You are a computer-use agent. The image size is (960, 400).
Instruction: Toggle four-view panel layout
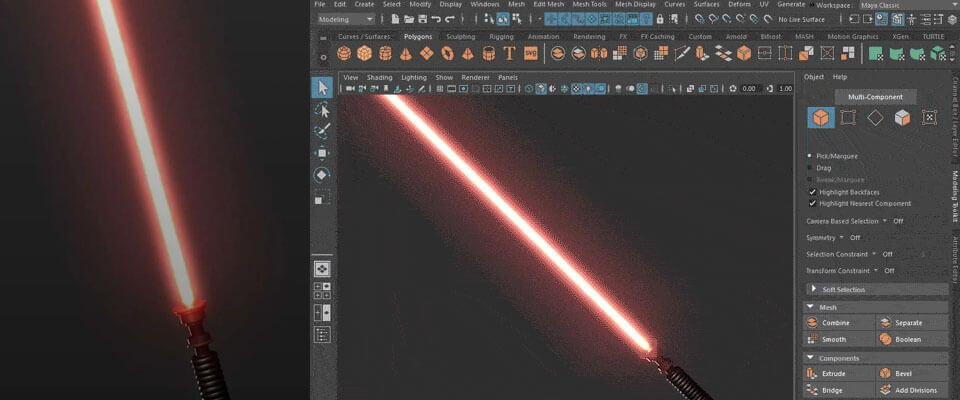point(323,290)
